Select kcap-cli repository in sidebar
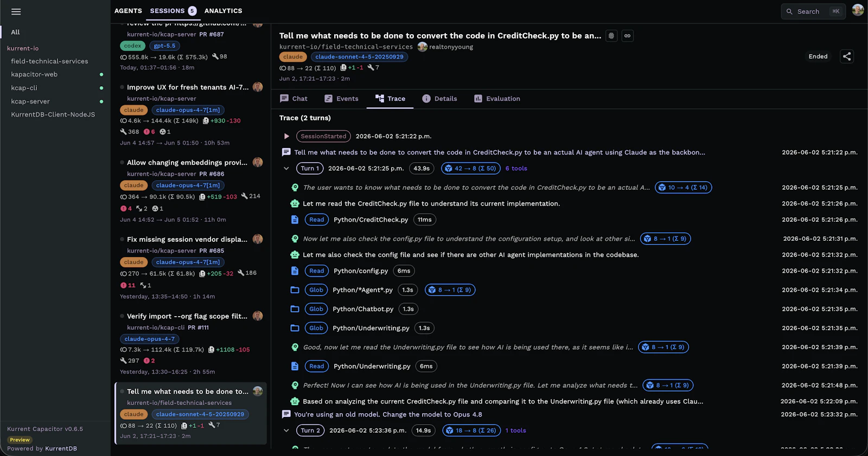Viewport: 868px width, 456px height. tap(24, 88)
